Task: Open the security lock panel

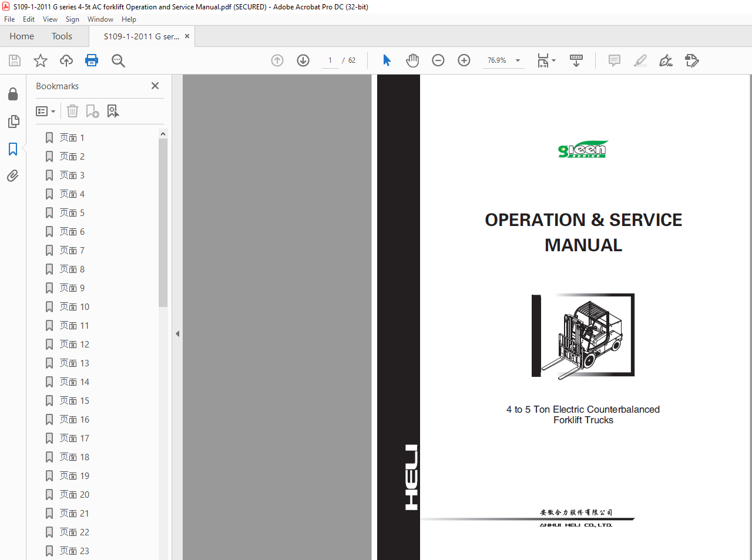Action: pyautogui.click(x=13, y=94)
